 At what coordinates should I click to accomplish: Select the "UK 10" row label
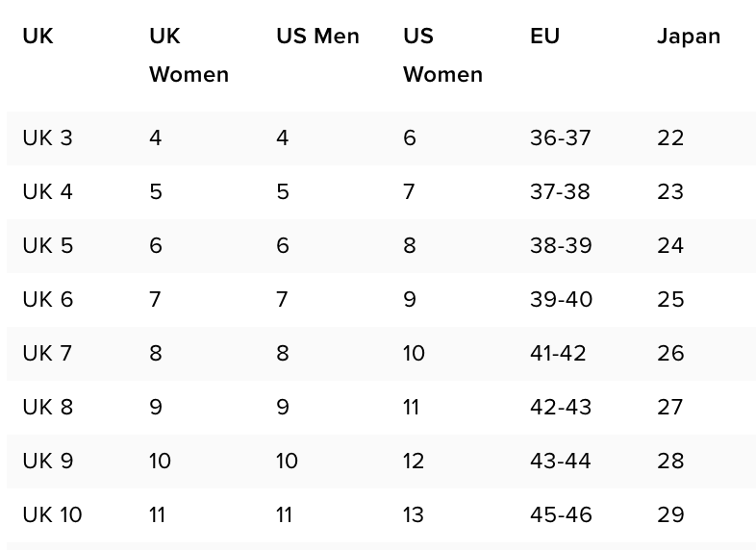pos(52,514)
